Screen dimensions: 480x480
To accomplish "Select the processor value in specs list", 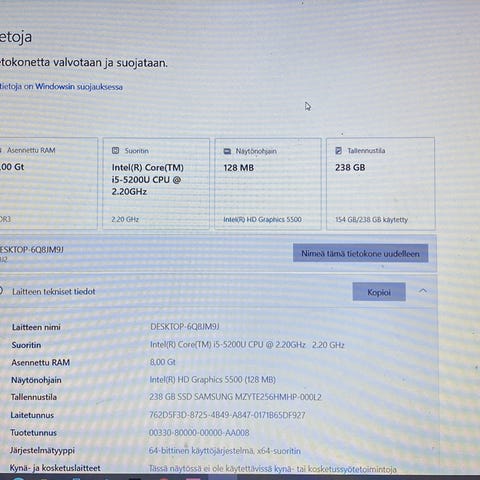I will tap(247, 345).
